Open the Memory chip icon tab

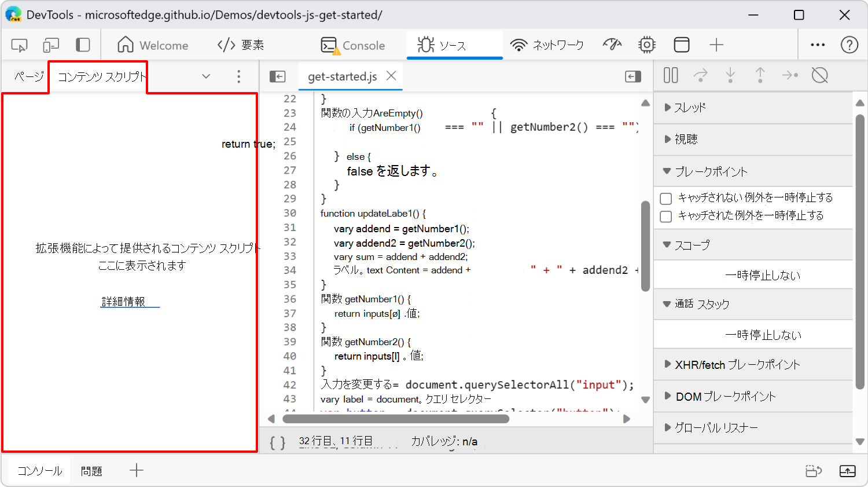pos(647,45)
